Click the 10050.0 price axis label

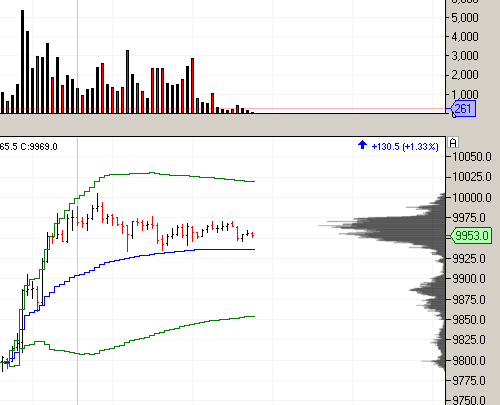point(472,156)
